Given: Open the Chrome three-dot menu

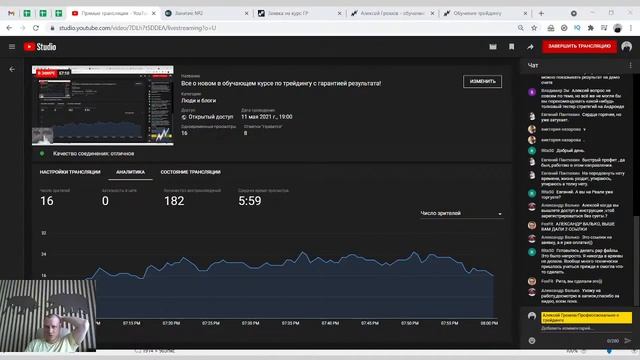Looking at the screenshot, I should 631,28.
